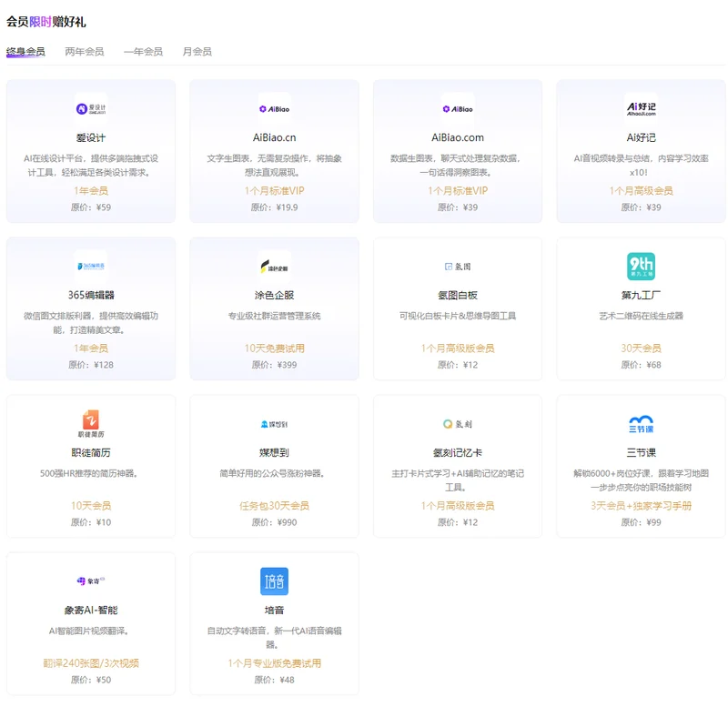Click 10天免费试用 benefit text
Viewport: 728px width, 717px height.
click(274, 348)
